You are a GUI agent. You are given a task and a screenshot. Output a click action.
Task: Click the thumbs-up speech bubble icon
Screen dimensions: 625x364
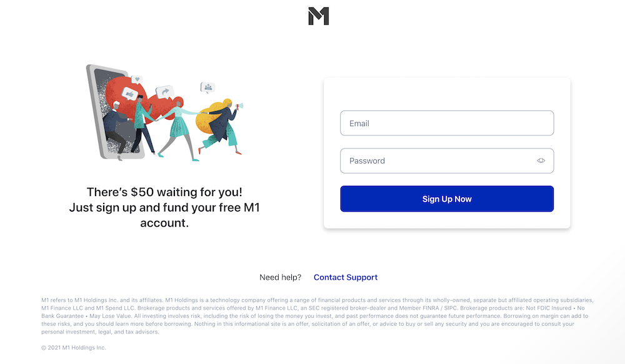click(129, 94)
